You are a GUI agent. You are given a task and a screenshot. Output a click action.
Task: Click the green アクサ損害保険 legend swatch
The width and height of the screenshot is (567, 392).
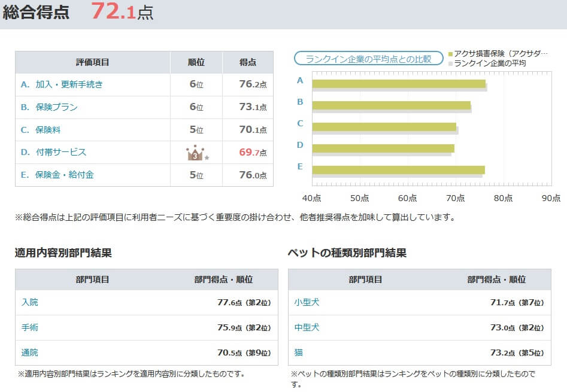coord(450,54)
